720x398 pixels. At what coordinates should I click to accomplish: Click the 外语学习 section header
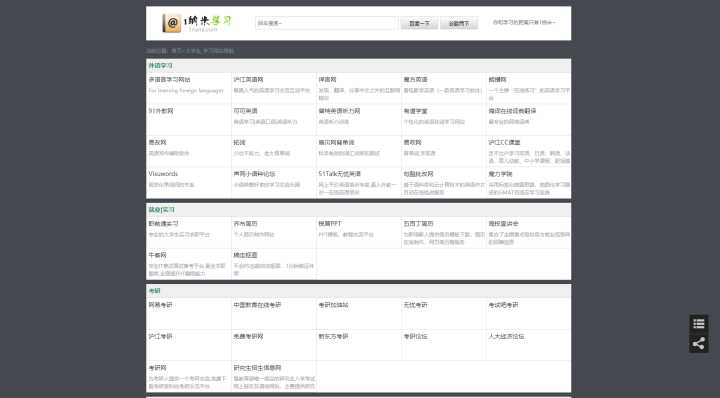[x=160, y=66]
